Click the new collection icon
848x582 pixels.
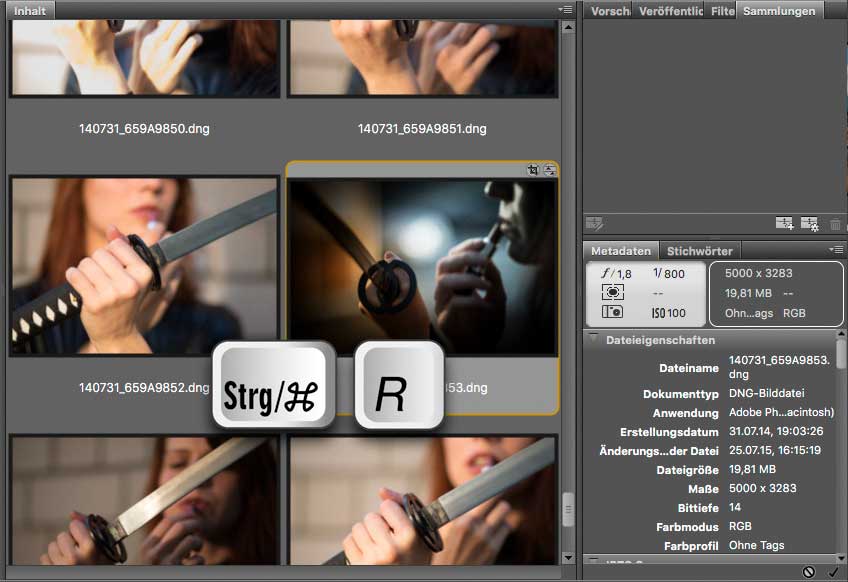(784, 224)
